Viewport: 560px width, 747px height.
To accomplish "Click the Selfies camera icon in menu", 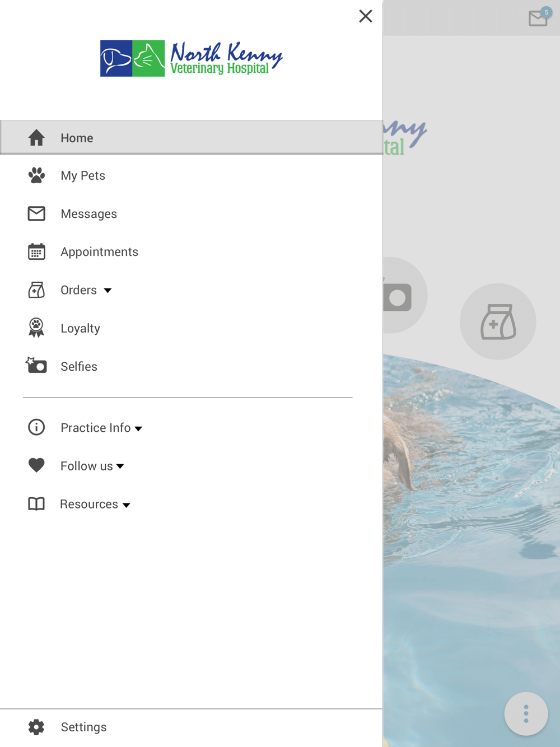I will pyautogui.click(x=36, y=366).
